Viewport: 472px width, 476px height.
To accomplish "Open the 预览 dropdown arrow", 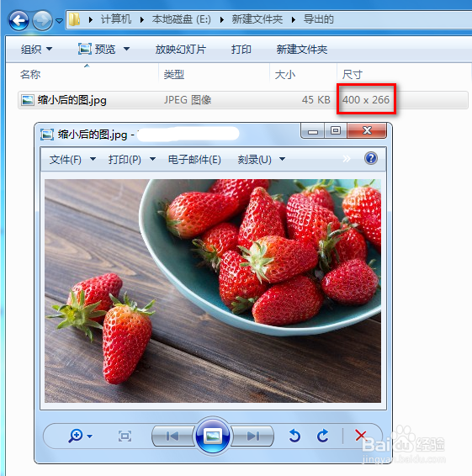I will (127, 49).
